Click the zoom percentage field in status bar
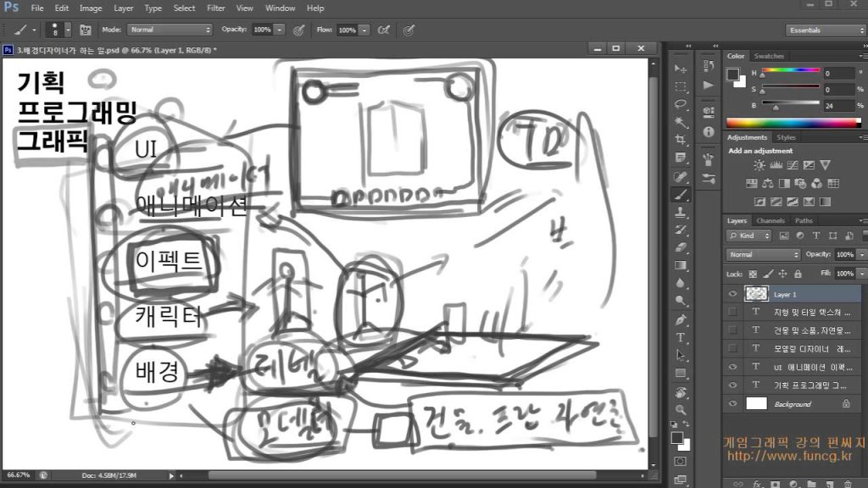Screen dimensions: 868x488 (x=19, y=474)
